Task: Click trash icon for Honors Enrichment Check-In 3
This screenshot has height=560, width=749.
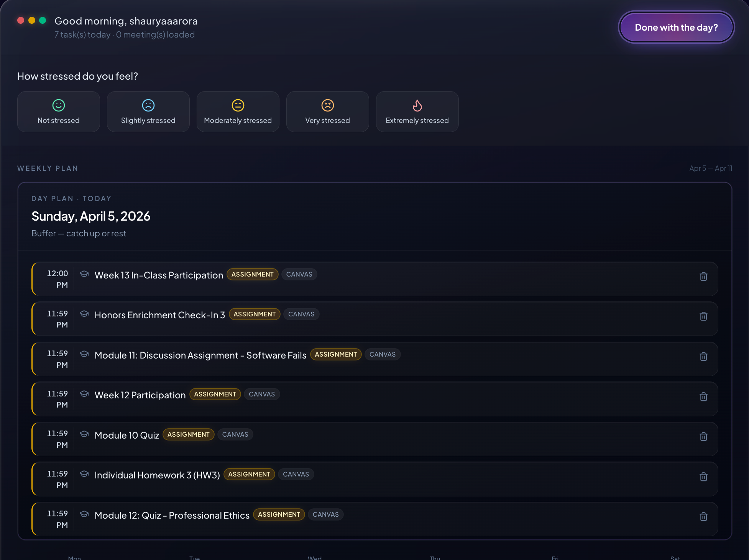Action: tap(703, 316)
